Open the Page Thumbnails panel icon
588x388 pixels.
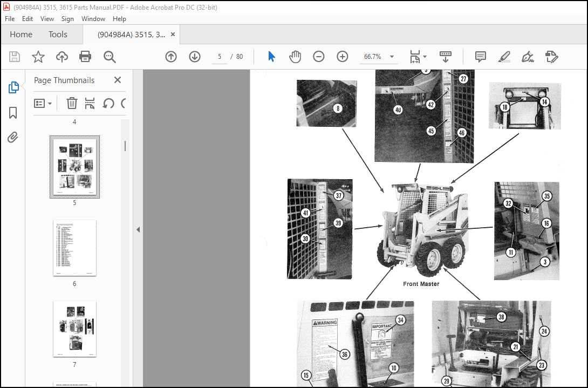13,87
